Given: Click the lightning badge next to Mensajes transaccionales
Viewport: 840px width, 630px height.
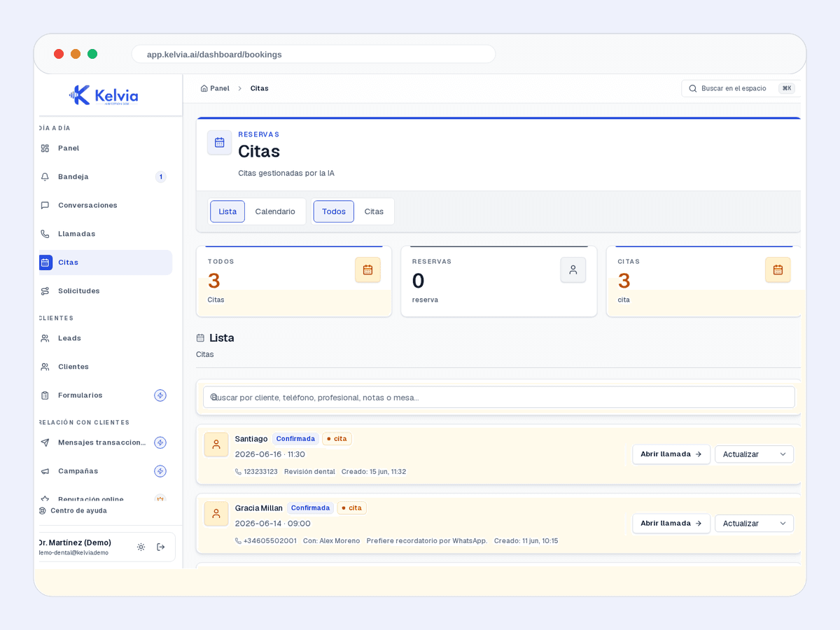Looking at the screenshot, I should pos(160,442).
